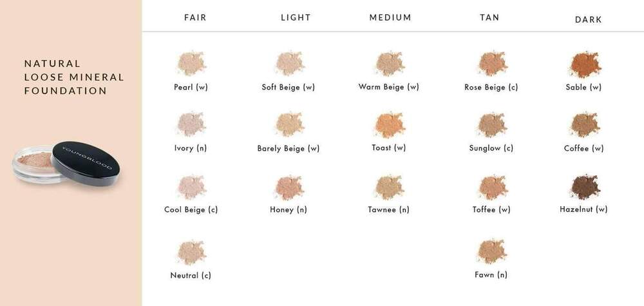
Task: Click the Soft Beige (w) swatch
Action: (x=289, y=64)
